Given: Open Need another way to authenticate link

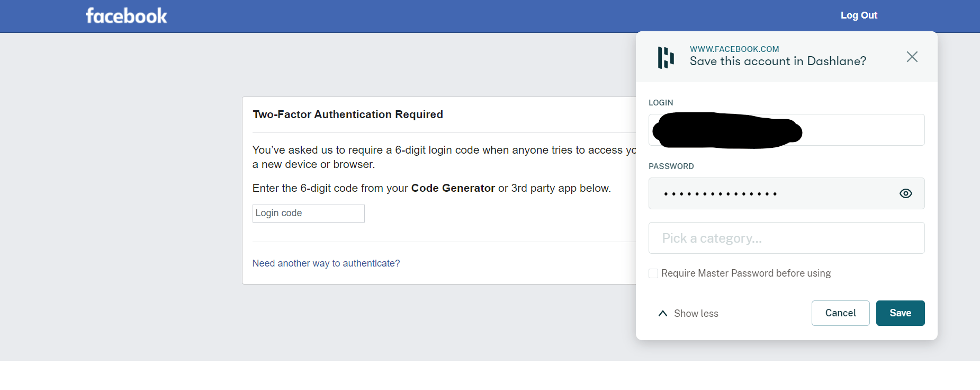Looking at the screenshot, I should point(326,263).
